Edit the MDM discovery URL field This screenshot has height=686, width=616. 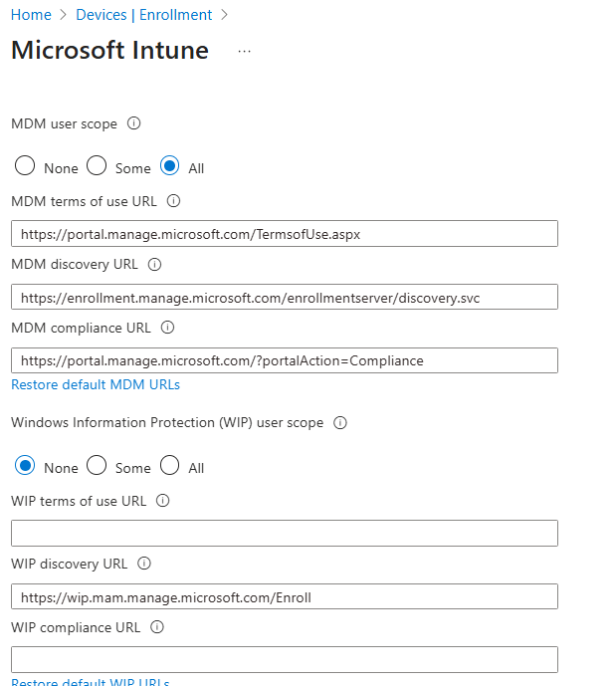tap(285, 297)
